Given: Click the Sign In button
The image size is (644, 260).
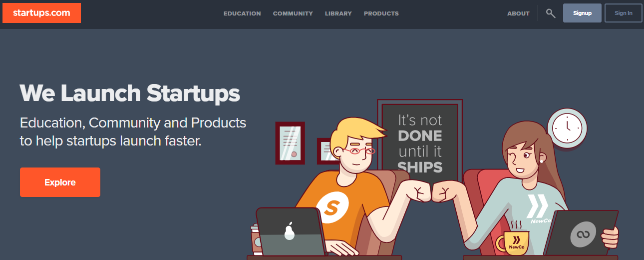Looking at the screenshot, I should [624, 13].
